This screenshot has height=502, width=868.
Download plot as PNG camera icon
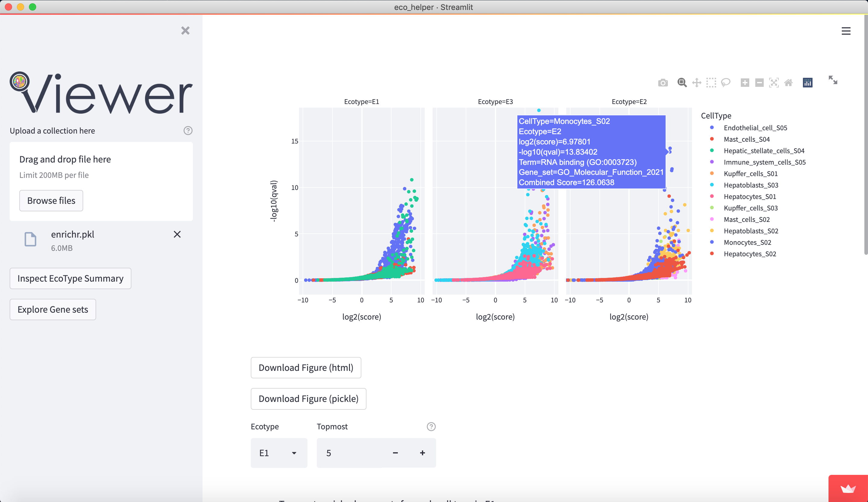click(x=663, y=83)
